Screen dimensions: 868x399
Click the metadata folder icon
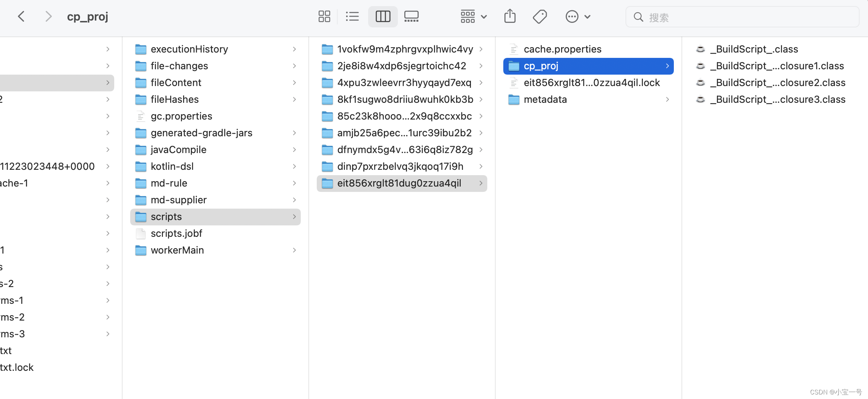(514, 100)
